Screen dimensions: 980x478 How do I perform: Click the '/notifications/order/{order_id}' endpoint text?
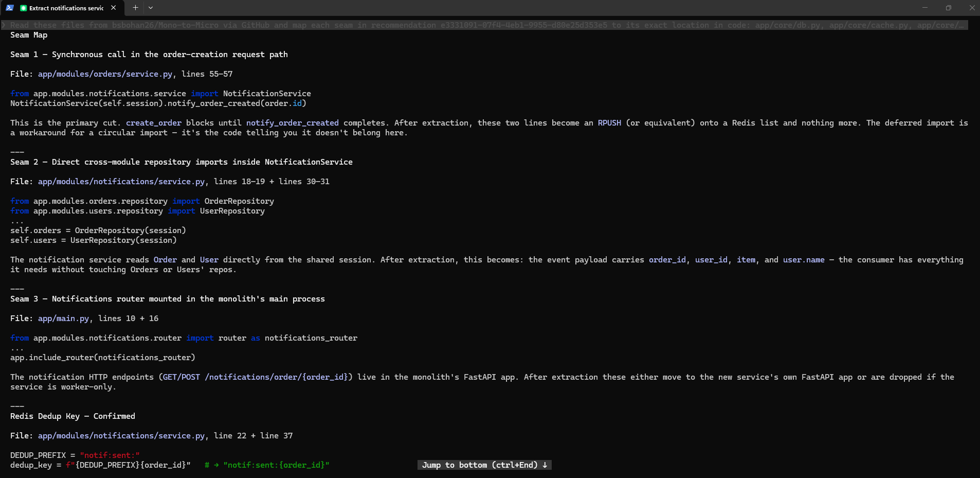click(x=277, y=377)
